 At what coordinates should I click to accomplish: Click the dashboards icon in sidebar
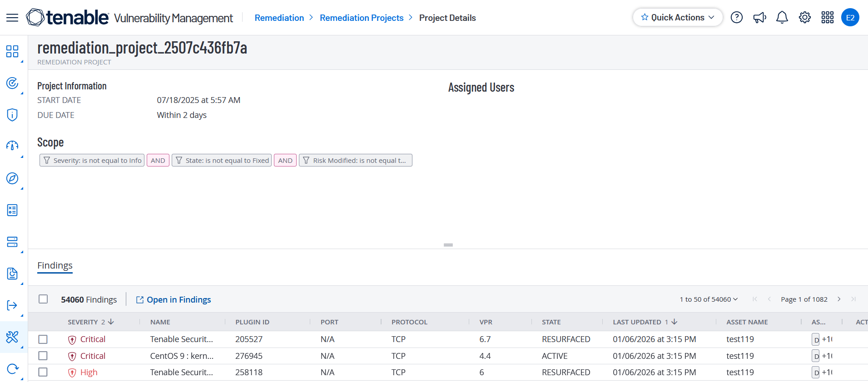12,51
